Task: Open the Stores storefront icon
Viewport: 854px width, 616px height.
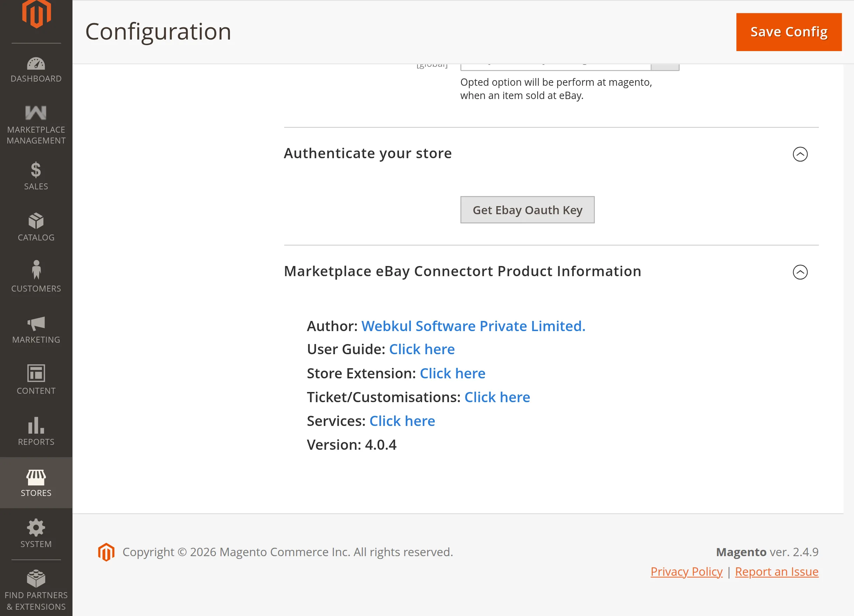Action: [36, 477]
